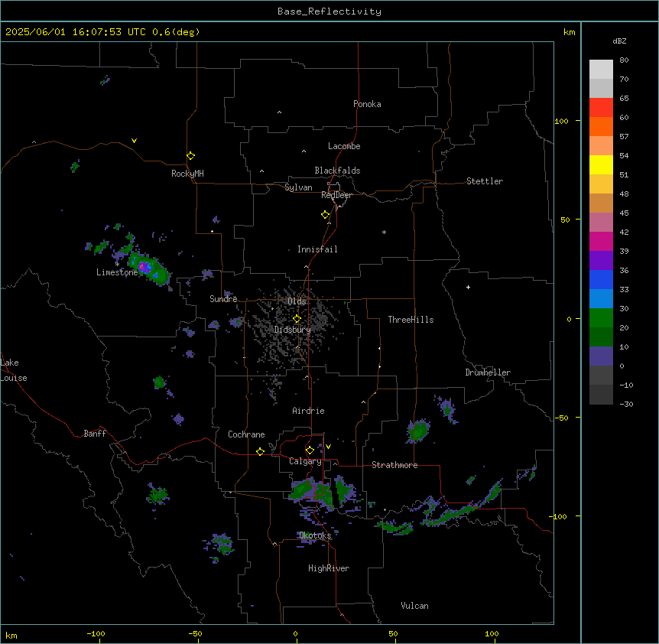This screenshot has width=659, height=644.
Task: Click the yellow marker below Cochrane
Action: click(260, 451)
